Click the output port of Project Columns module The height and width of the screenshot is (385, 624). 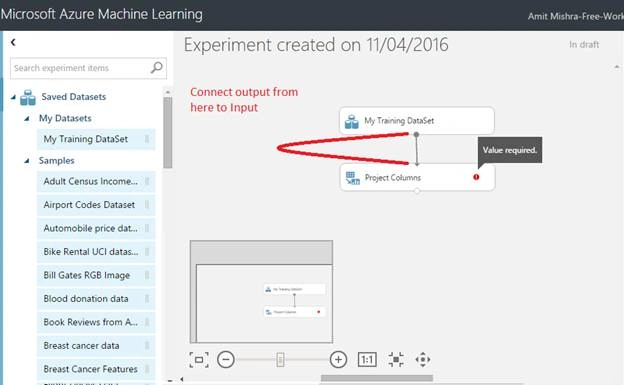coord(417,191)
